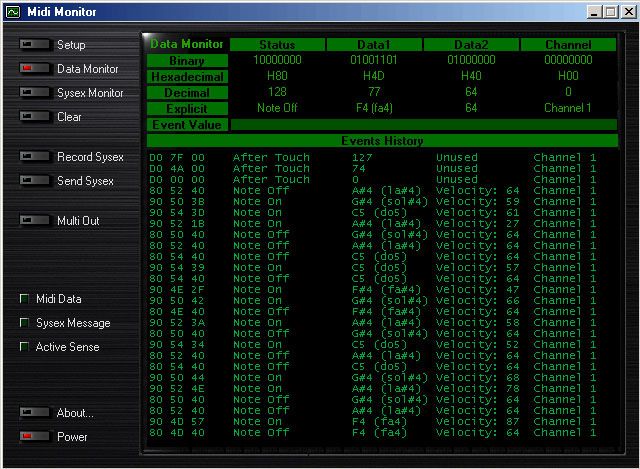Toggle the Record Sysex LED button

click(35, 156)
